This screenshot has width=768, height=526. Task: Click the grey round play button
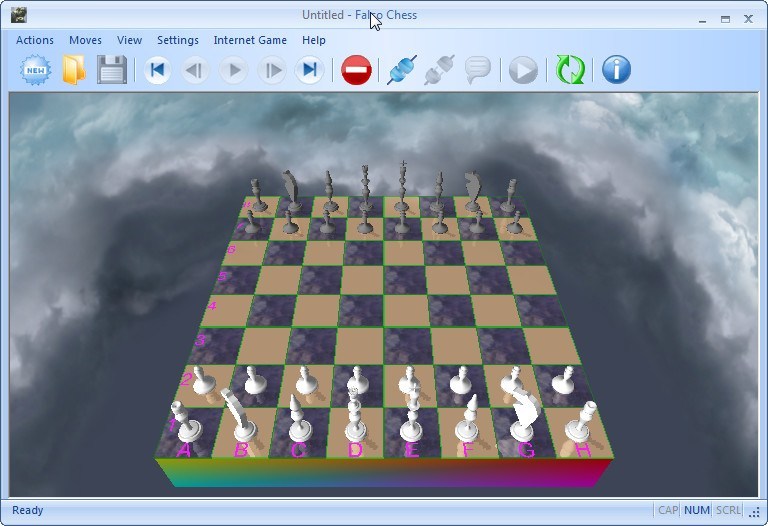click(523, 70)
